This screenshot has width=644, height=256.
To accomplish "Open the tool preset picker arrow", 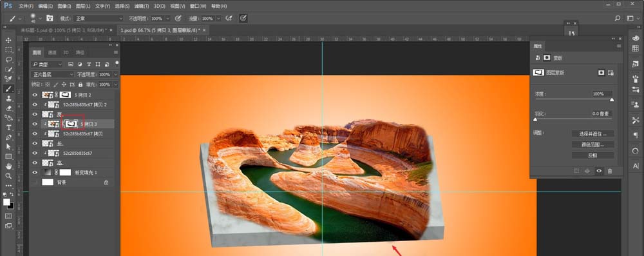I will pyautogui.click(x=20, y=19).
